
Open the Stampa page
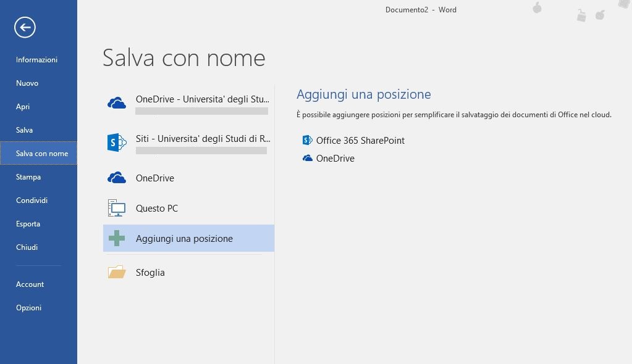[28, 177]
